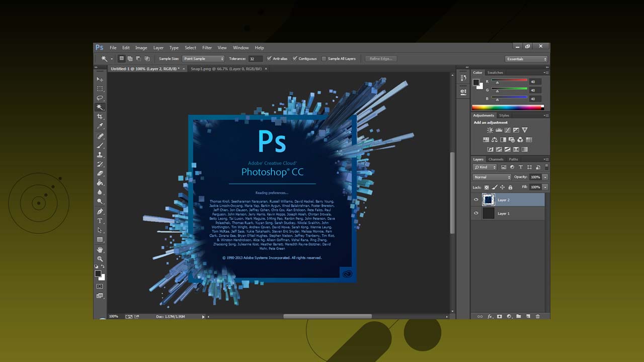Toggle Anti-alias checkbox
This screenshot has width=644, height=362.
(269, 58)
